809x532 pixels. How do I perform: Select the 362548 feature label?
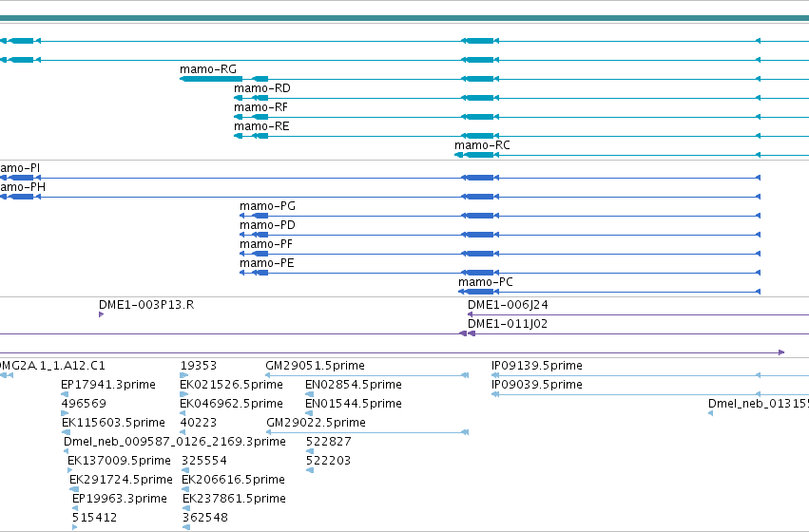205,518
